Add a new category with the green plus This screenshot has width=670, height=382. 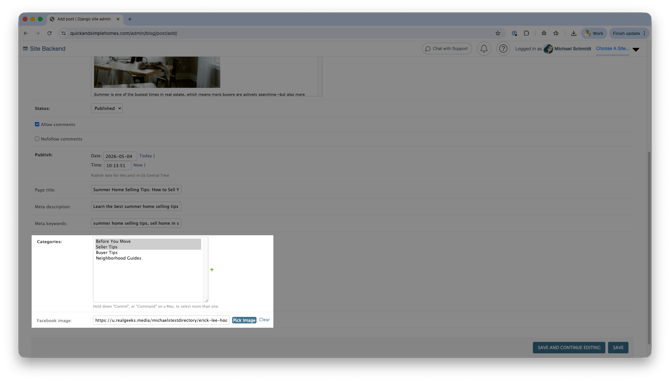pyautogui.click(x=212, y=270)
